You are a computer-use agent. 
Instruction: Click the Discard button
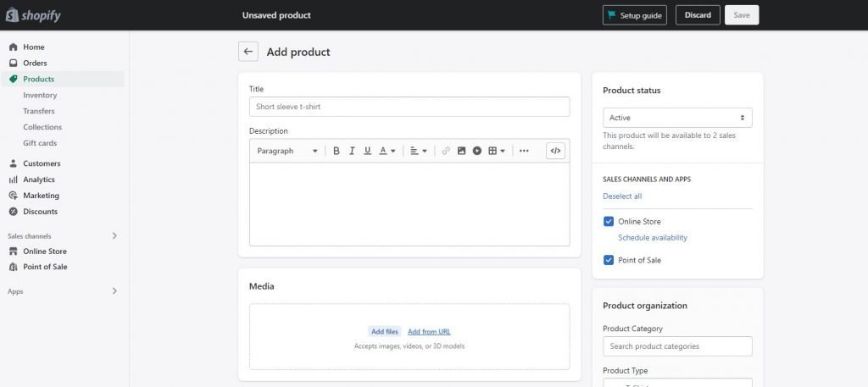click(698, 15)
